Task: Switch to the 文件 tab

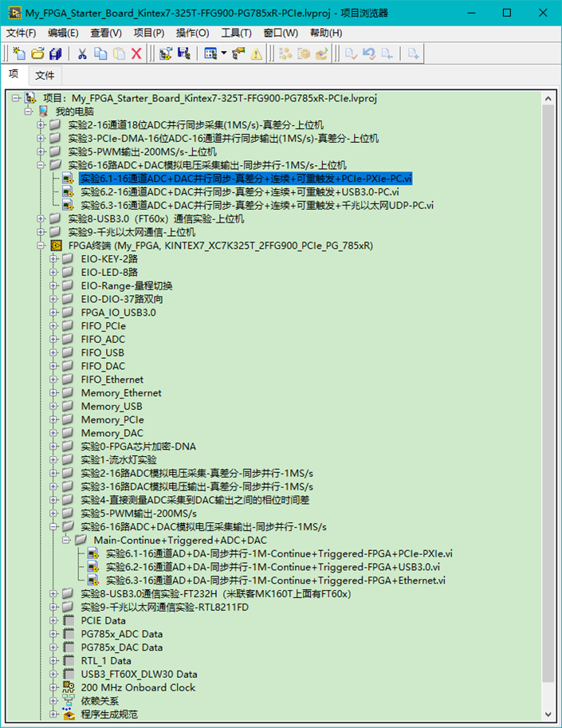Action: coord(45,75)
